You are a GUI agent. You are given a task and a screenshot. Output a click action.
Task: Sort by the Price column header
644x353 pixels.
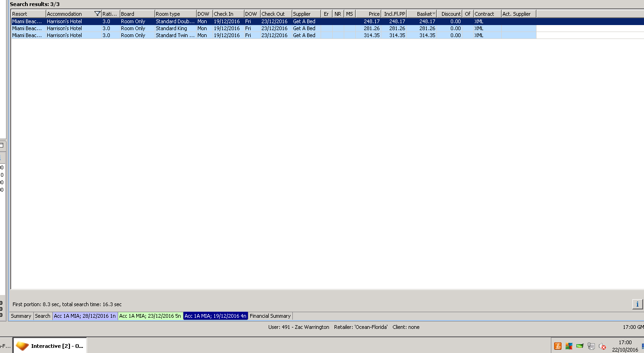[x=368, y=14]
